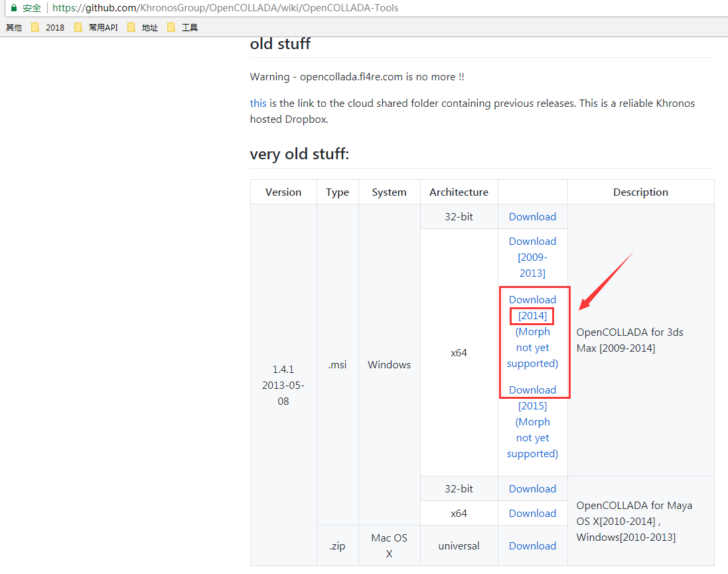Select the Description column header
The height and width of the screenshot is (574, 728).
pyautogui.click(x=640, y=192)
